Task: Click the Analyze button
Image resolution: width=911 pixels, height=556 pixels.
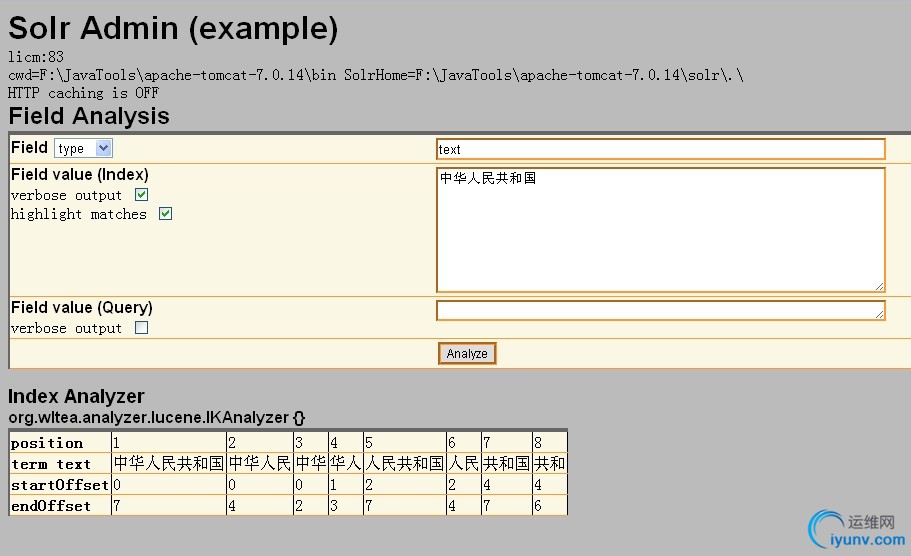Action: pos(467,353)
